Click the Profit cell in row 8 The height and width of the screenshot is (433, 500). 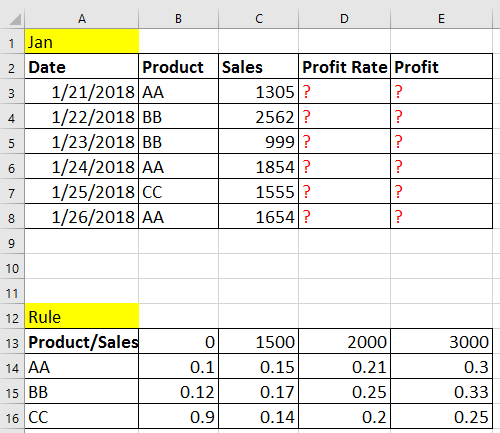tap(441, 216)
